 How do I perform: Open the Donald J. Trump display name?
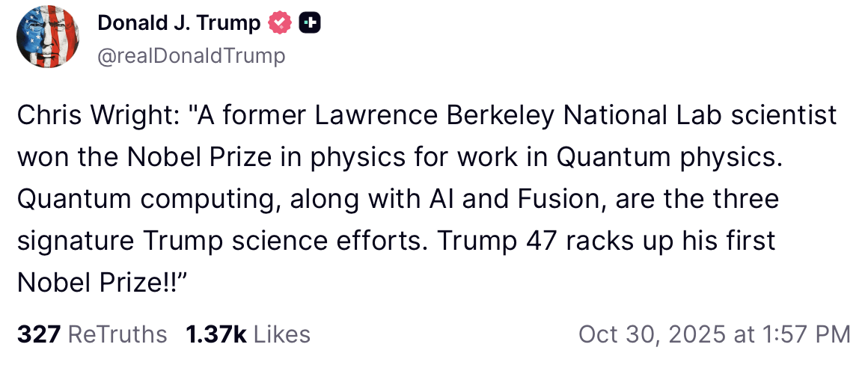179,25
